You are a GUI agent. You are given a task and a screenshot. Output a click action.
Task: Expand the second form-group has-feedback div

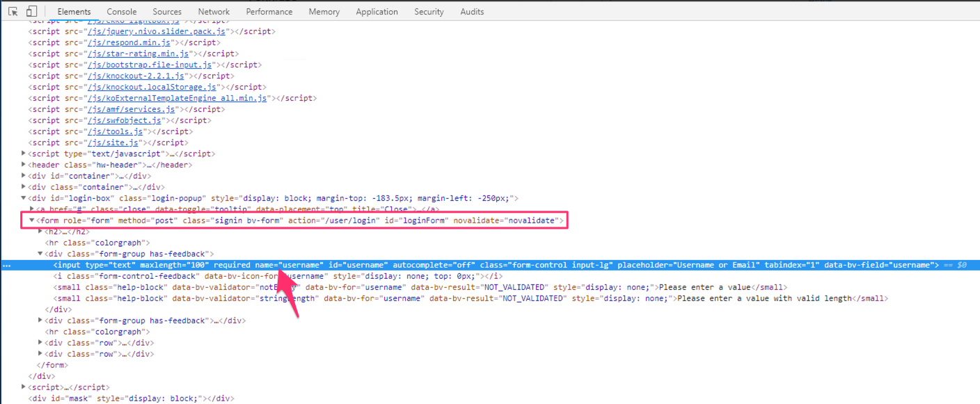pyautogui.click(x=41, y=321)
